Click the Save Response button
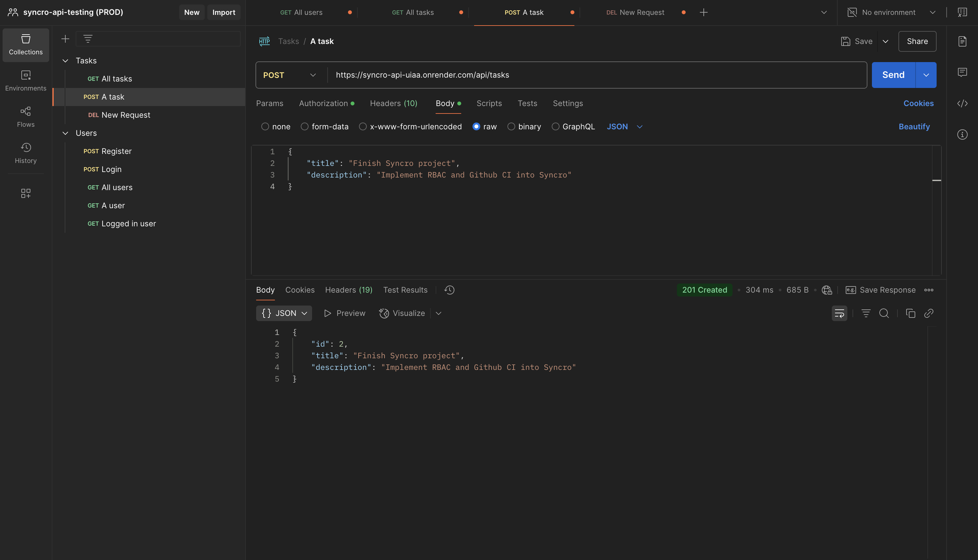 [x=881, y=290]
